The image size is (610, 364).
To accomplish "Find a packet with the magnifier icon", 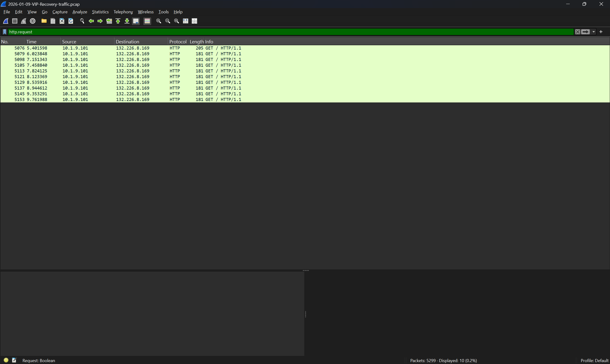I will [82, 21].
